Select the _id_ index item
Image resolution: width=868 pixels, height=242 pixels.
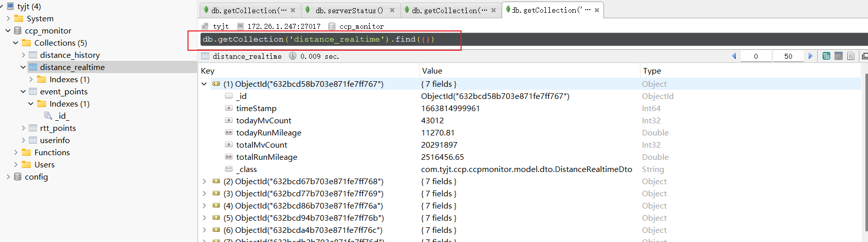coord(62,116)
